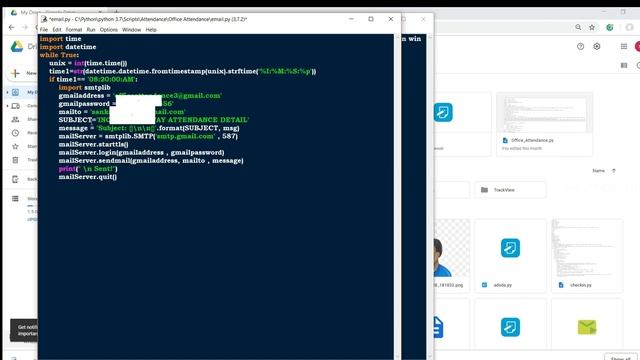Select the My Drive icon in Drive sidebar

click(16, 92)
